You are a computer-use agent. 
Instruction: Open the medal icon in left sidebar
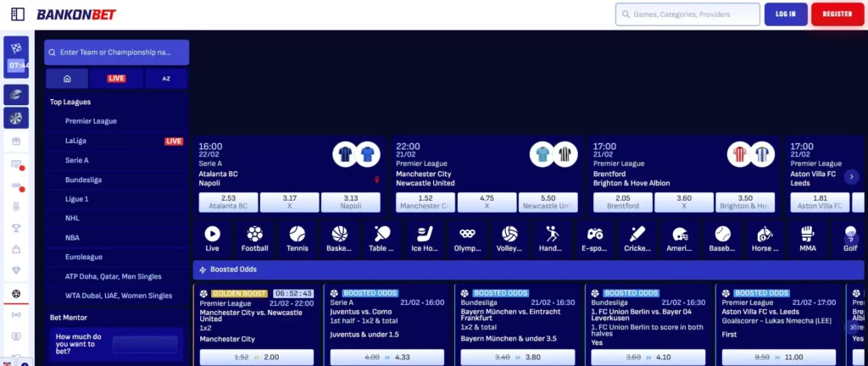[x=16, y=206]
